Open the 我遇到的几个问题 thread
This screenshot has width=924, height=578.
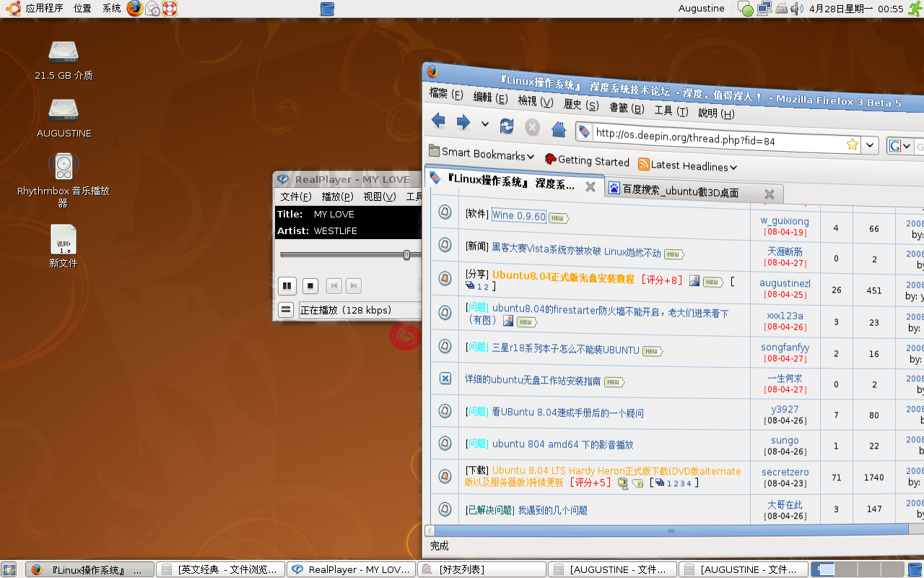pyautogui.click(x=552, y=510)
